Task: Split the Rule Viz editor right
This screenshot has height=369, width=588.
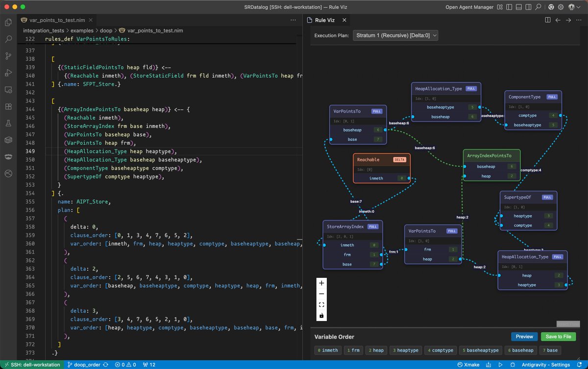Action: (548, 20)
